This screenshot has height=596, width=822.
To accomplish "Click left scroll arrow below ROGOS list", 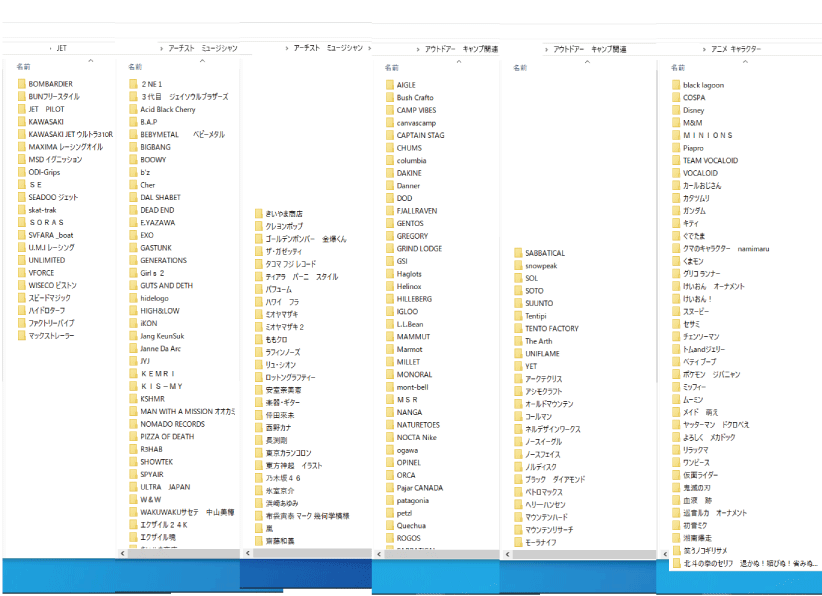I will [x=378, y=554].
